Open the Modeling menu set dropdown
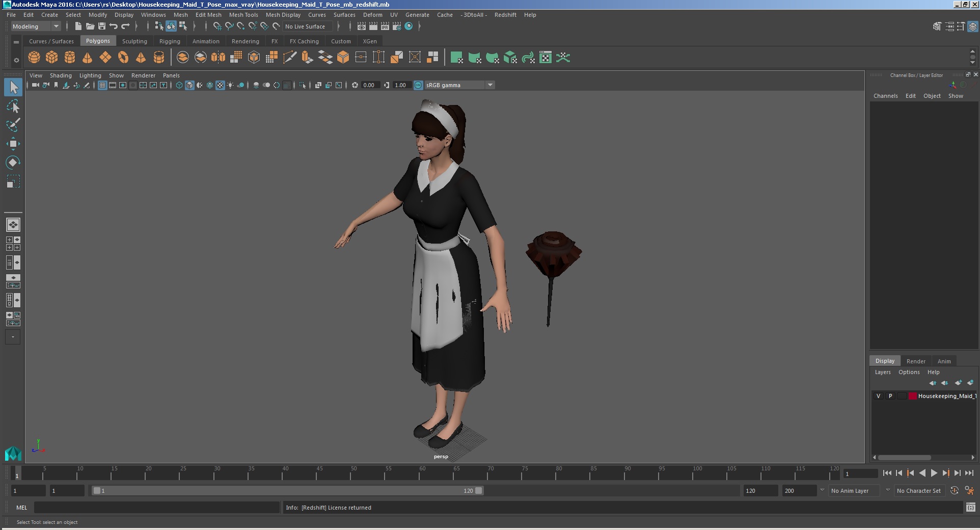This screenshot has width=980, height=530. click(36, 26)
